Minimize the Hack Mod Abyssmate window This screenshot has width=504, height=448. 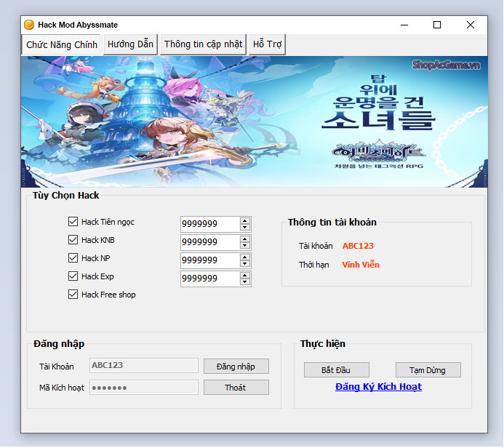404,25
